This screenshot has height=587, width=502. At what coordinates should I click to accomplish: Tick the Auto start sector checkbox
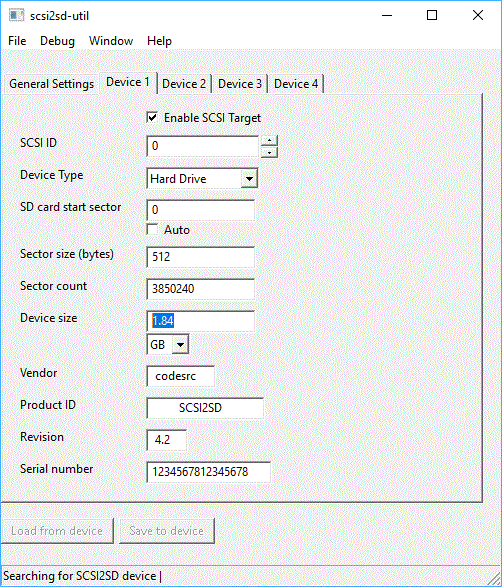tap(152, 229)
